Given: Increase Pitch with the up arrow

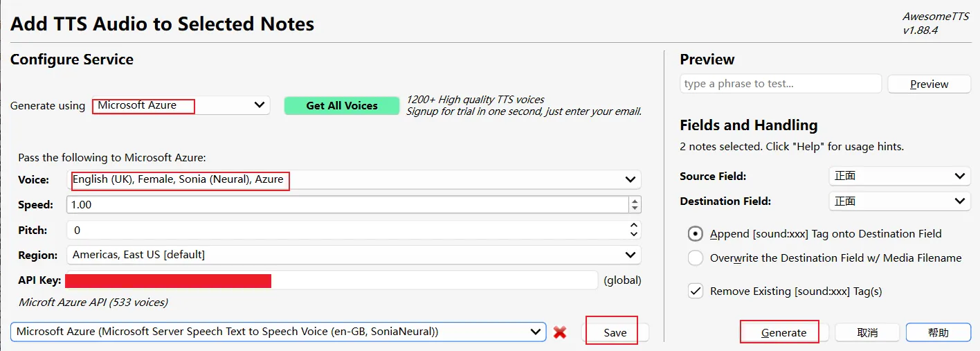Looking at the screenshot, I should click(634, 226).
